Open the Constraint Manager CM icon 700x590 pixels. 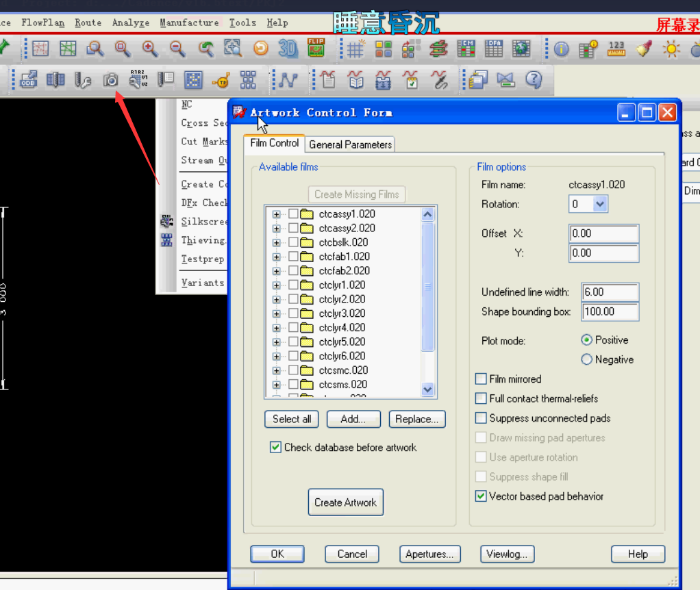(x=466, y=48)
